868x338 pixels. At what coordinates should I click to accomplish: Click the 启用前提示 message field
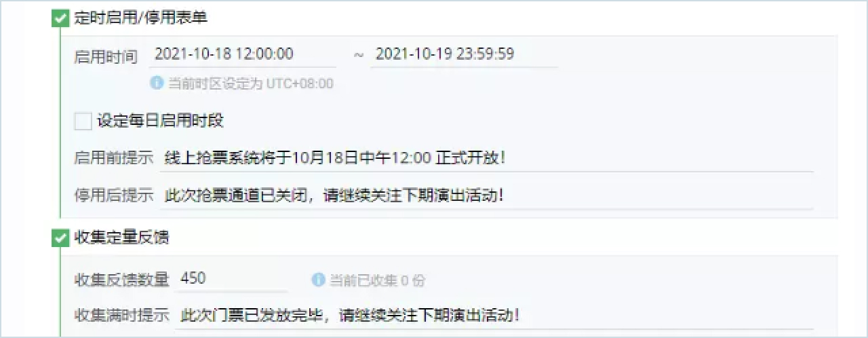(x=487, y=158)
